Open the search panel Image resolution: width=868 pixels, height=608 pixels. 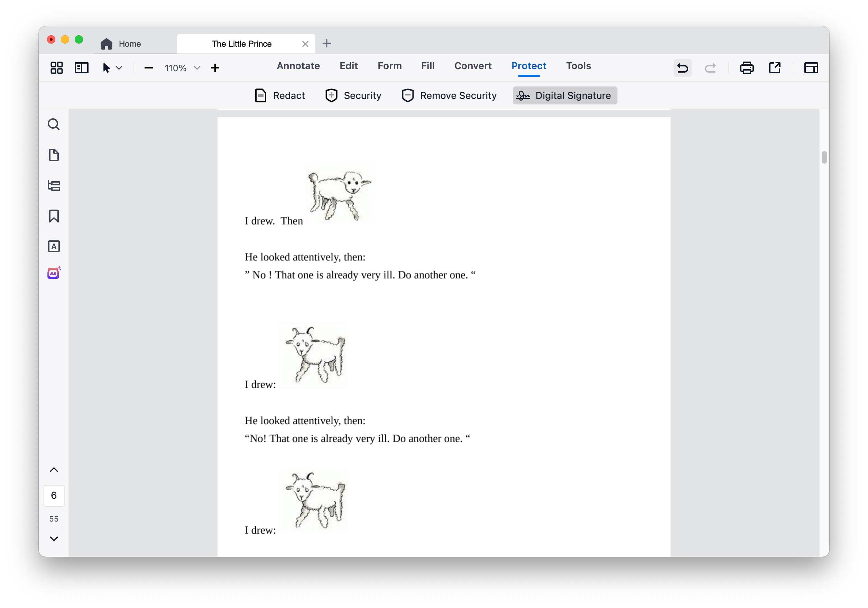pyautogui.click(x=54, y=124)
